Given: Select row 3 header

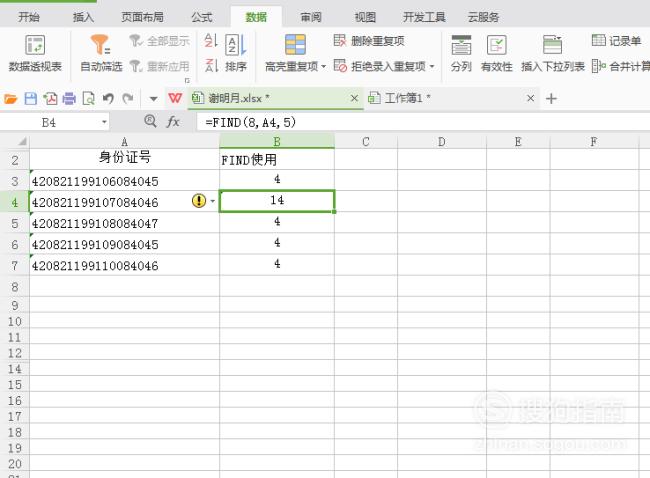Looking at the screenshot, I should 15,180.
